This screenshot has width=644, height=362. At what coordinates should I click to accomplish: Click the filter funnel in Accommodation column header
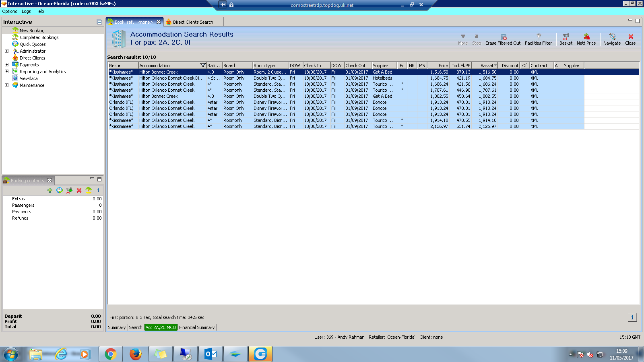203,66
